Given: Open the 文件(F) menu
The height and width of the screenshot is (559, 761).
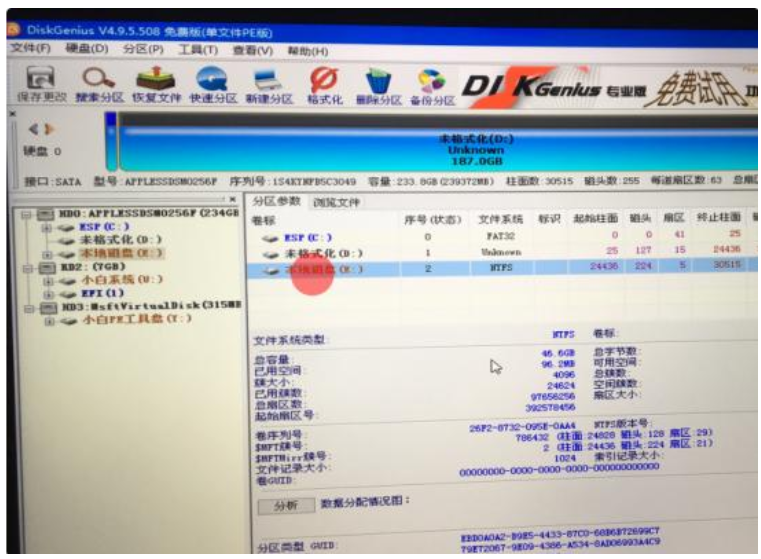Looking at the screenshot, I should point(30,48).
